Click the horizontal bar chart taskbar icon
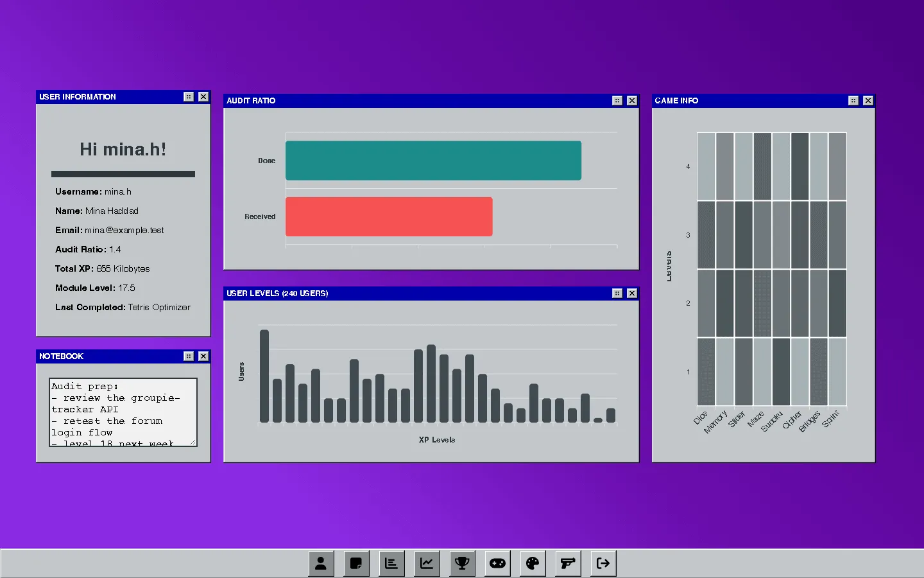Image resolution: width=924 pixels, height=578 pixels. (x=391, y=563)
